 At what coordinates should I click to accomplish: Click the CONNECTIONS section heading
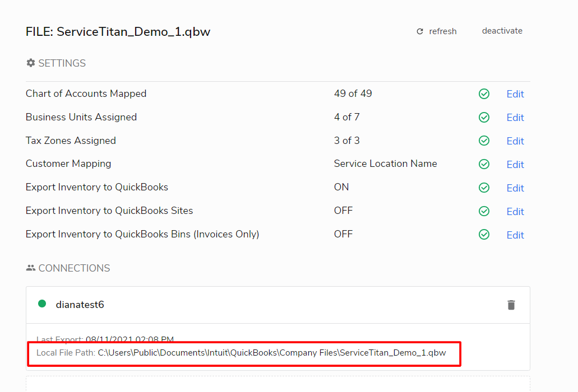pyautogui.click(x=74, y=268)
